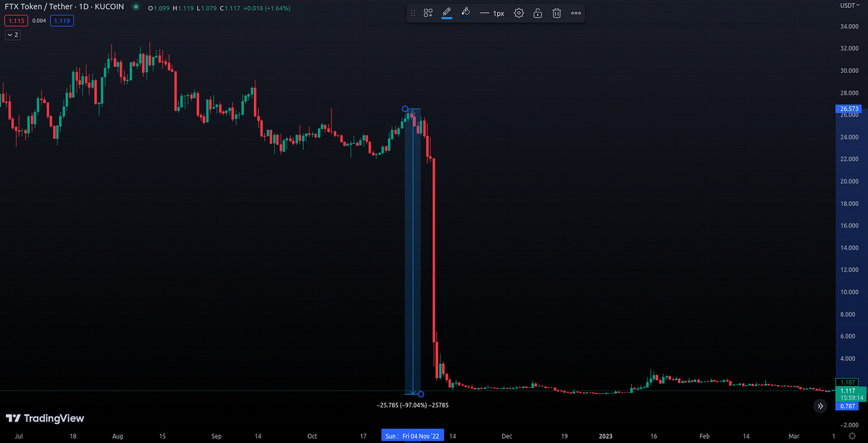This screenshot has height=443, width=868.
Task: Click the 20.000 price axis label
Action: pyautogui.click(x=849, y=181)
